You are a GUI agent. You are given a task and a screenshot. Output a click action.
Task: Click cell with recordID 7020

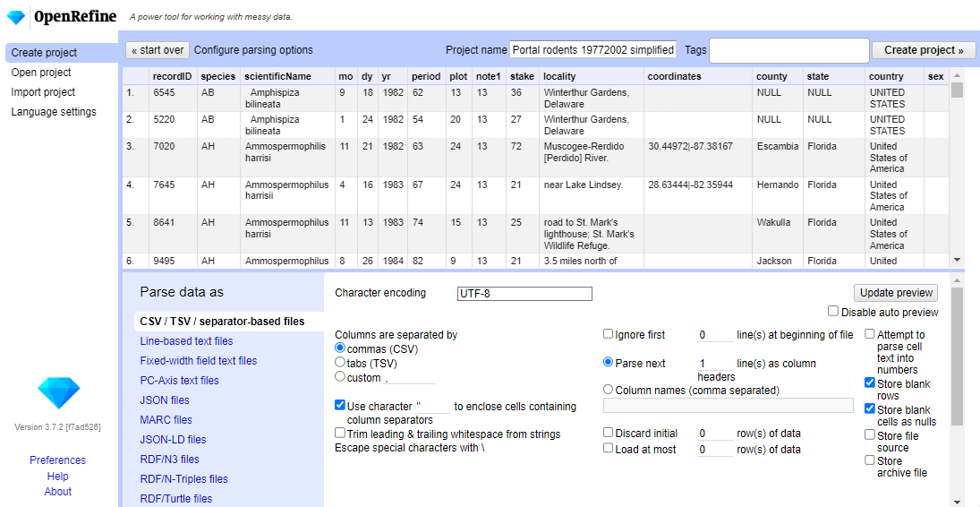click(x=173, y=157)
